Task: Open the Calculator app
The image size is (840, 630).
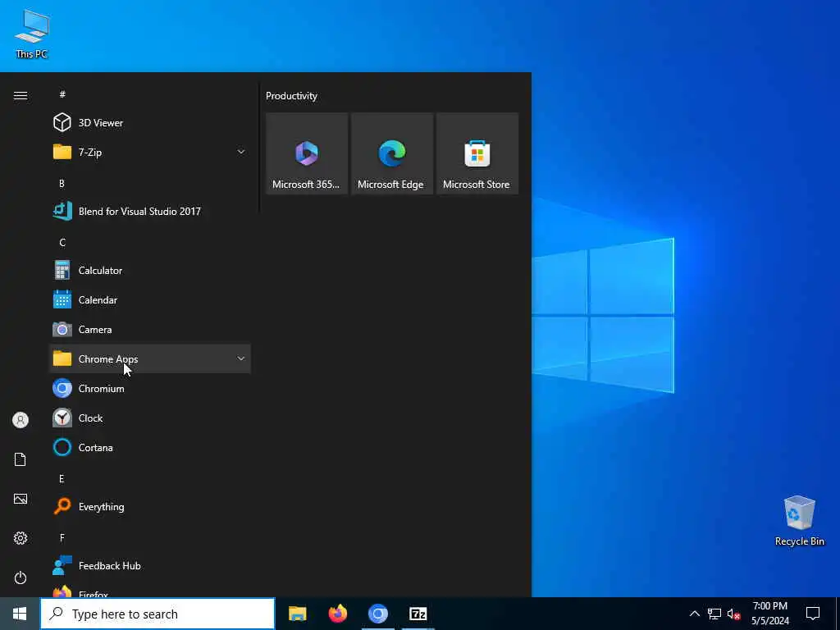Action: 150,271
